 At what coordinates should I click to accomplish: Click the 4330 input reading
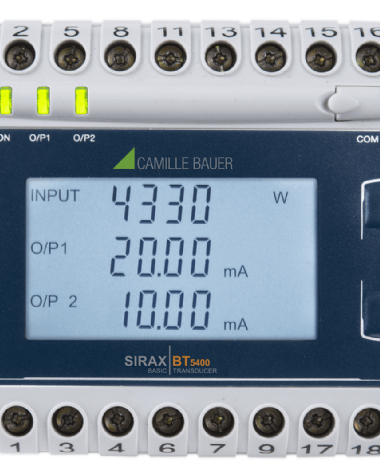pyautogui.click(x=161, y=204)
